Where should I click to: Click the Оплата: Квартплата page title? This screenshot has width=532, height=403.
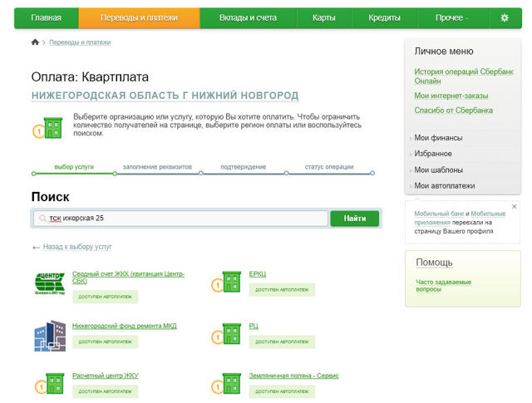tap(90, 77)
